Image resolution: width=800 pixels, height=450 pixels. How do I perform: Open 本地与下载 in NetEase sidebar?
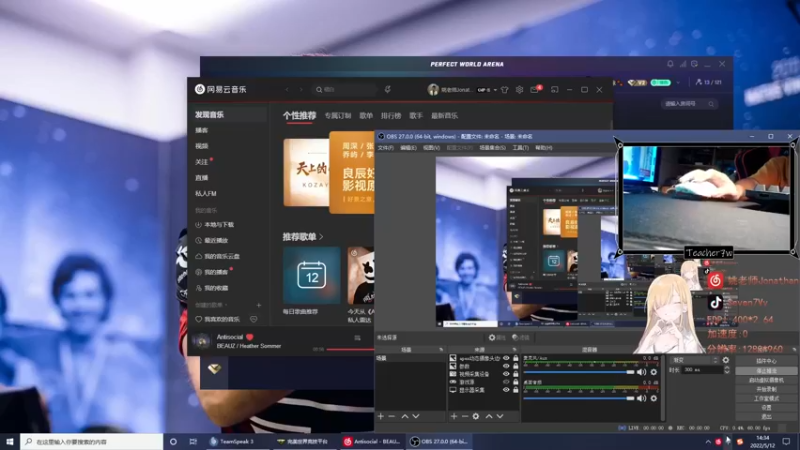point(214,225)
